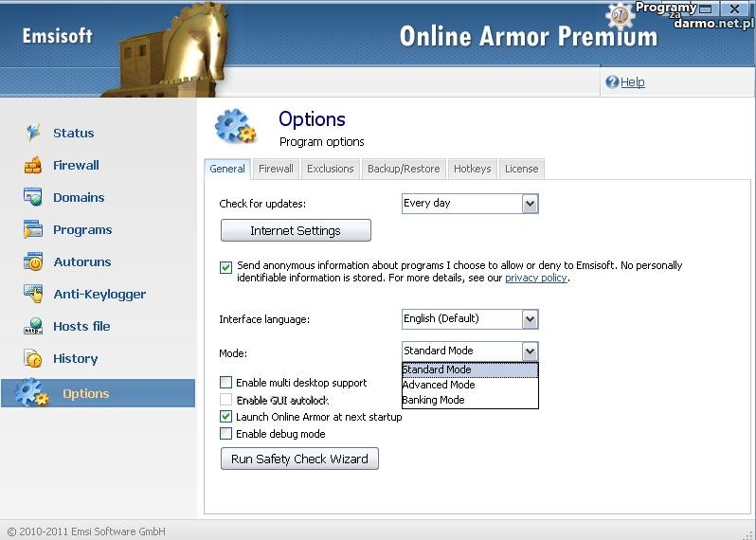Select the Programs icon in sidebar

tap(33, 229)
